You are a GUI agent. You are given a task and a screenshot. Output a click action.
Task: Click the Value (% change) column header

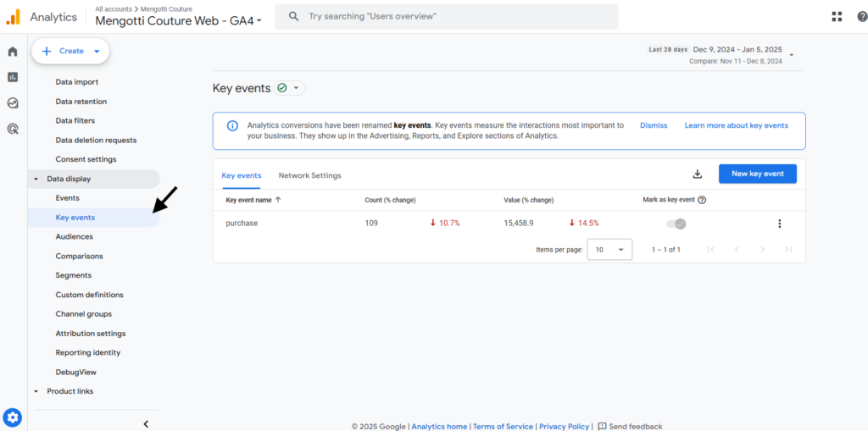pos(529,200)
